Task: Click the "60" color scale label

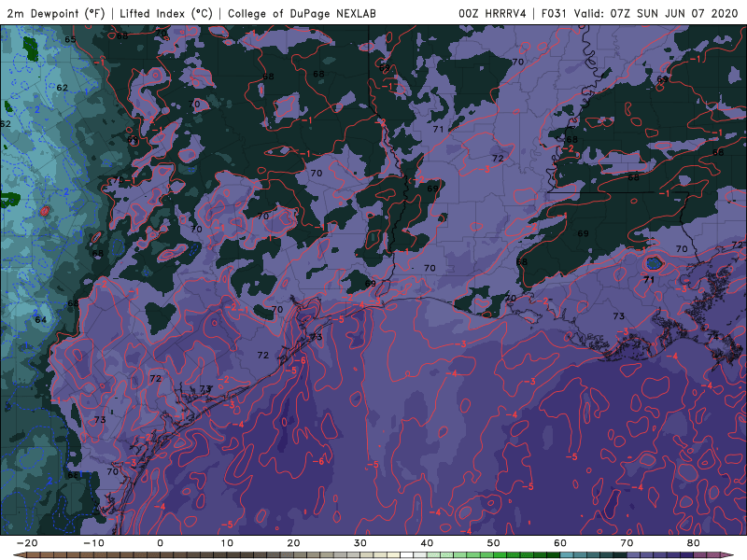Action: pos(560,543)
